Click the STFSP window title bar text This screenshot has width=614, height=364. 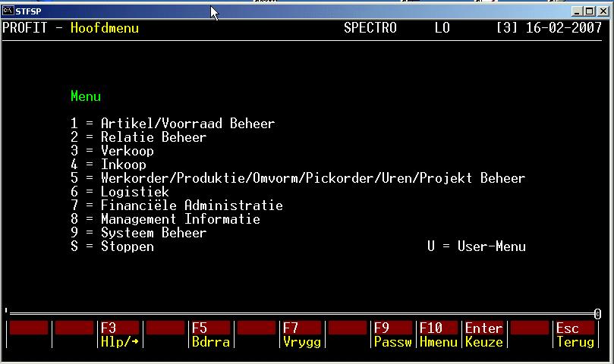pos(28,11)
